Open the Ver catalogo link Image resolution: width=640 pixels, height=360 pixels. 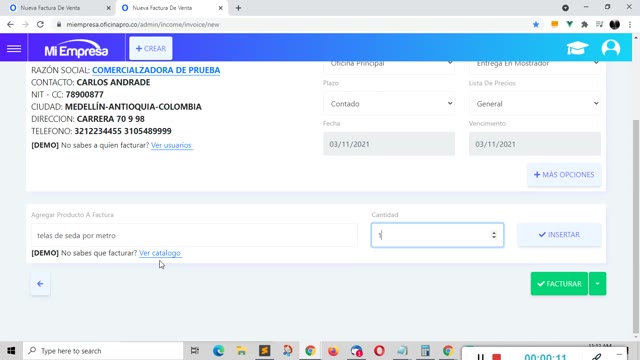(x=160, y=253)
